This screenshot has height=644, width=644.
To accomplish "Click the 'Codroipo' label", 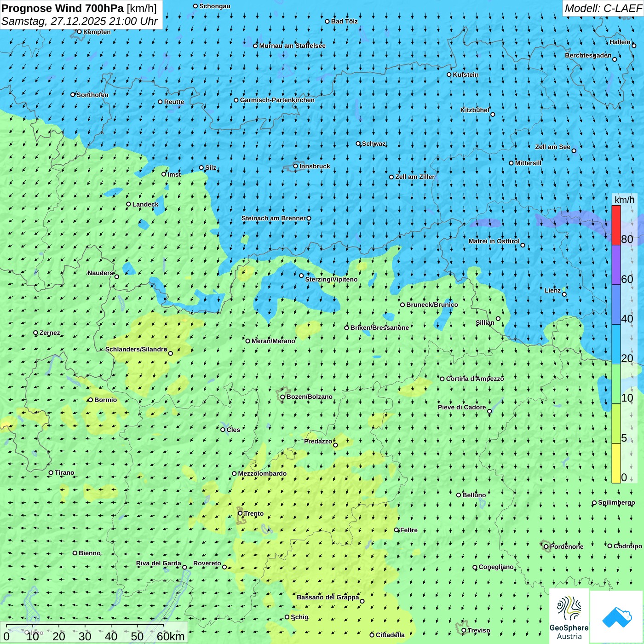I will tap(628, 546).
